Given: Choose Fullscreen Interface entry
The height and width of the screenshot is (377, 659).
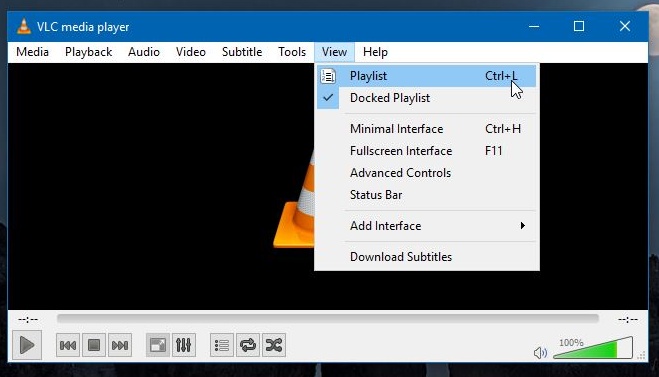Looking at the screenshot, I should (x=427, y=151).
